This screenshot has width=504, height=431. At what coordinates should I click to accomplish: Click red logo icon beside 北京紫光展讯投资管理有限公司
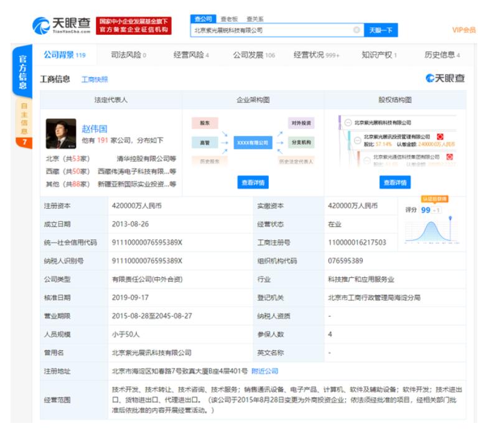pyautogui.click(x=439, y=136)
